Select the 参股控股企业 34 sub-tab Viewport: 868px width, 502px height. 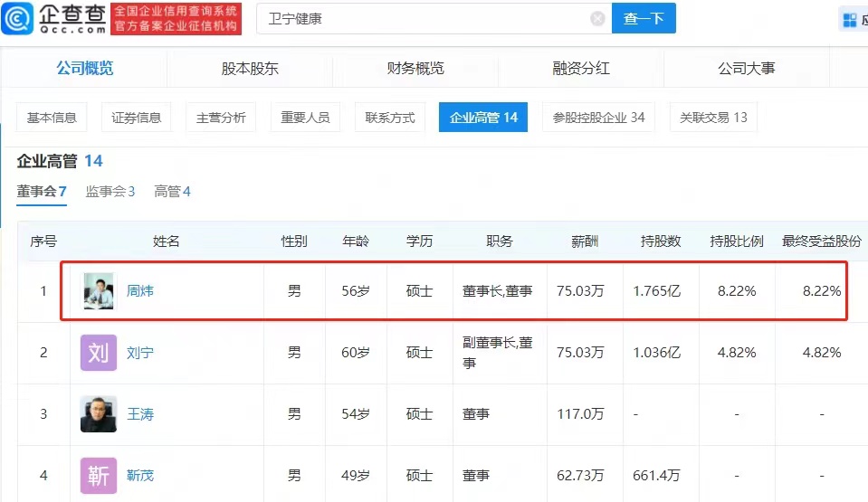(599, 118)
